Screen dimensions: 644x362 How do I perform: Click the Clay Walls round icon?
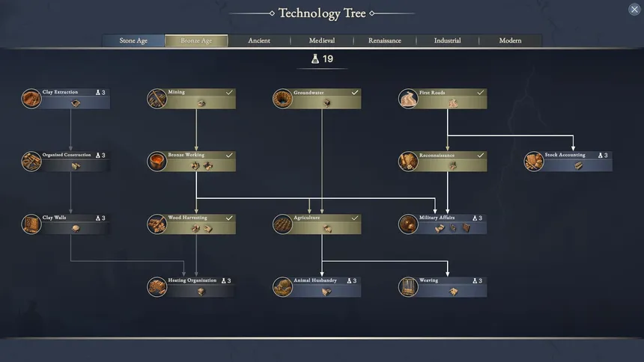[31, 224]
